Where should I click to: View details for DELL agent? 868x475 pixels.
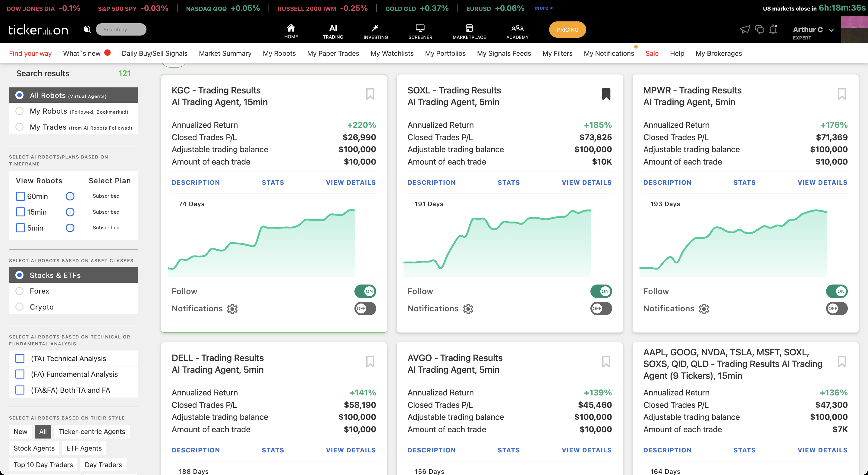[x=351, y=450]
